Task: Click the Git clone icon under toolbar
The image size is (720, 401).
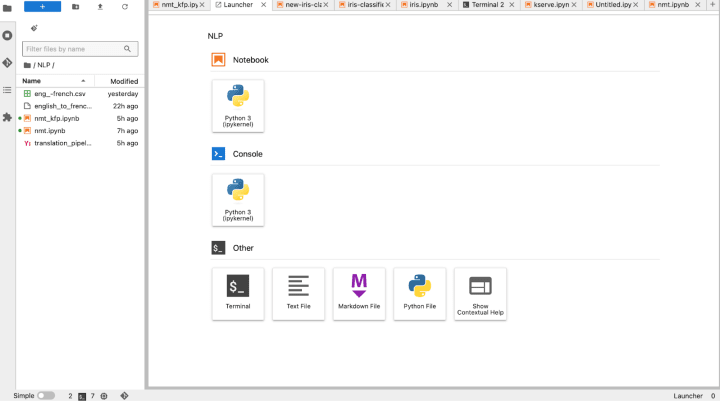Action: tap(34, 28)
